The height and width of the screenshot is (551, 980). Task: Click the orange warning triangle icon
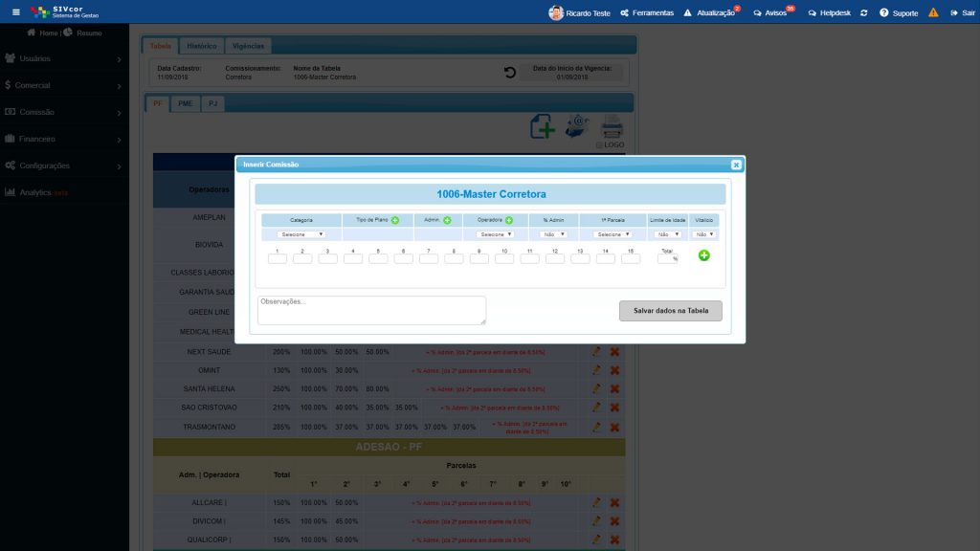pyautogui.click(x=933, y=12)
